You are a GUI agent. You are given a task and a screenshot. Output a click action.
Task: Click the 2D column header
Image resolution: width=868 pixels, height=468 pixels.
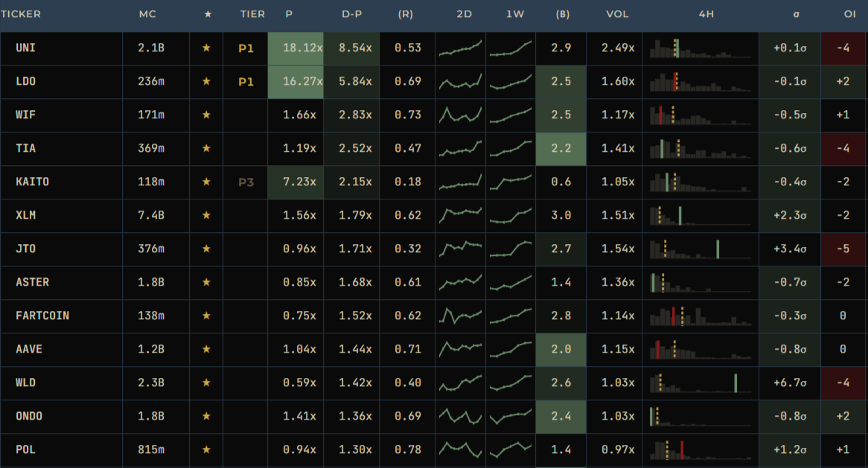(465, 14)
